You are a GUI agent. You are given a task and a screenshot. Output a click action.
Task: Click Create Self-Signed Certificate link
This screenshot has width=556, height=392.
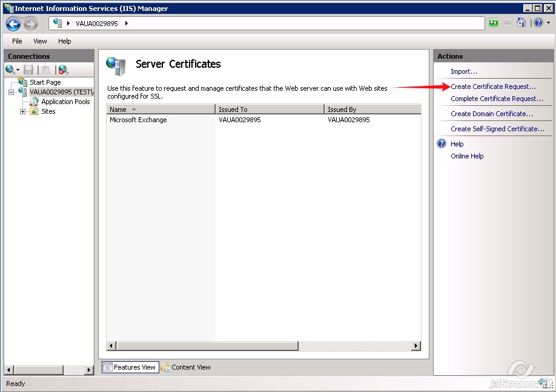(x=497, y=129)
